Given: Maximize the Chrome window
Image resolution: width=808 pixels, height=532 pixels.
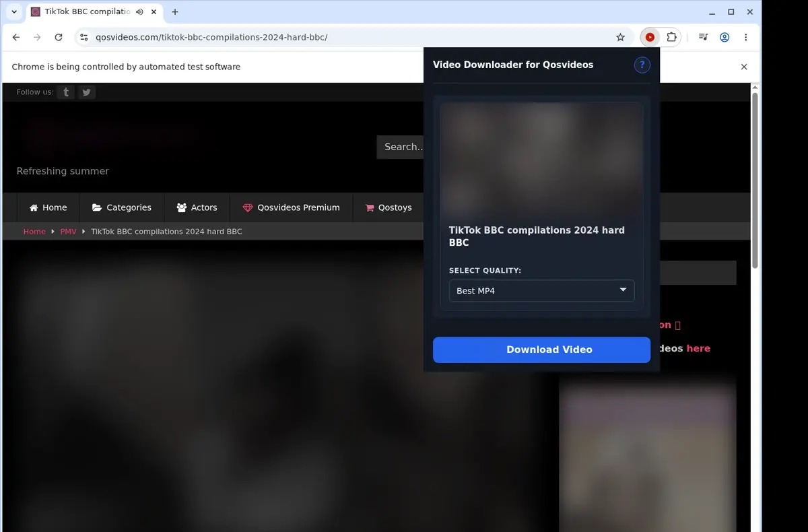Looking at the screenshot, I should click(731, 12).
